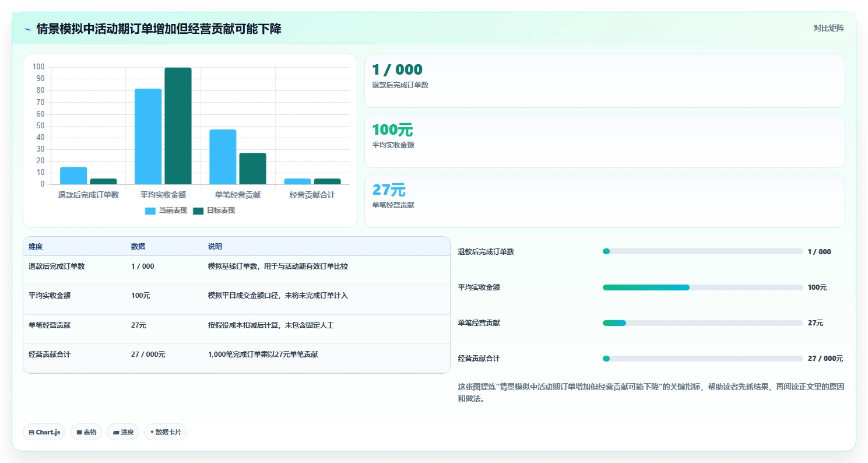This screenshot has width=868, height=463.
Task: Click the Chart.js tag chip
Action: (44, 432)
